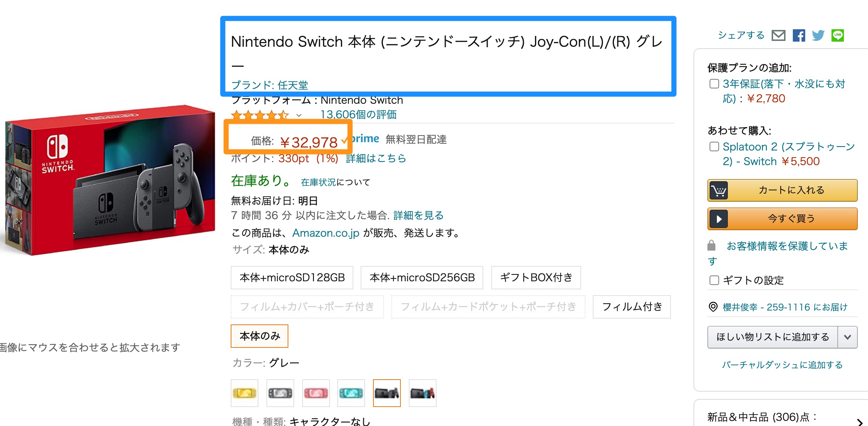868x426 pixels.
Task: Share product on Twitter
Action: (x=818, y=35)
